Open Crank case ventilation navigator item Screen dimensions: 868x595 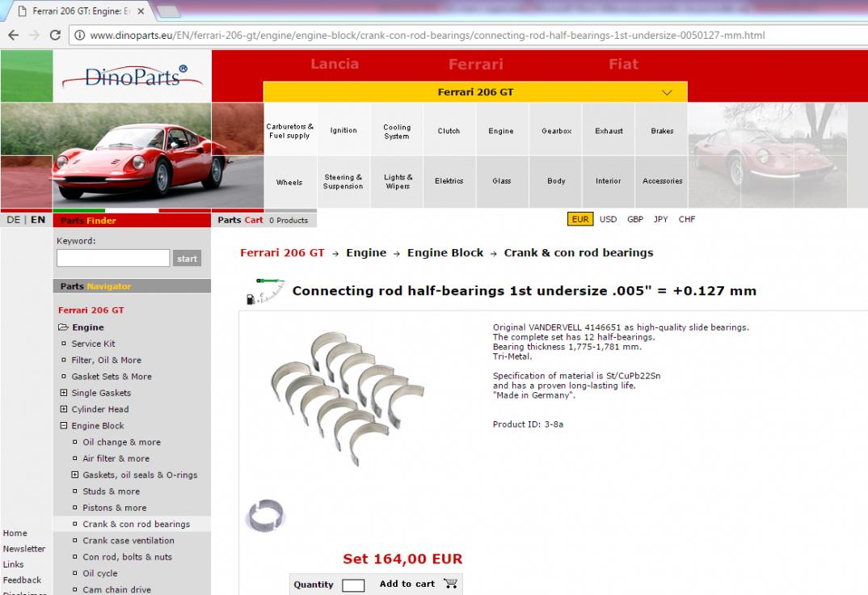tap(129, 540)
